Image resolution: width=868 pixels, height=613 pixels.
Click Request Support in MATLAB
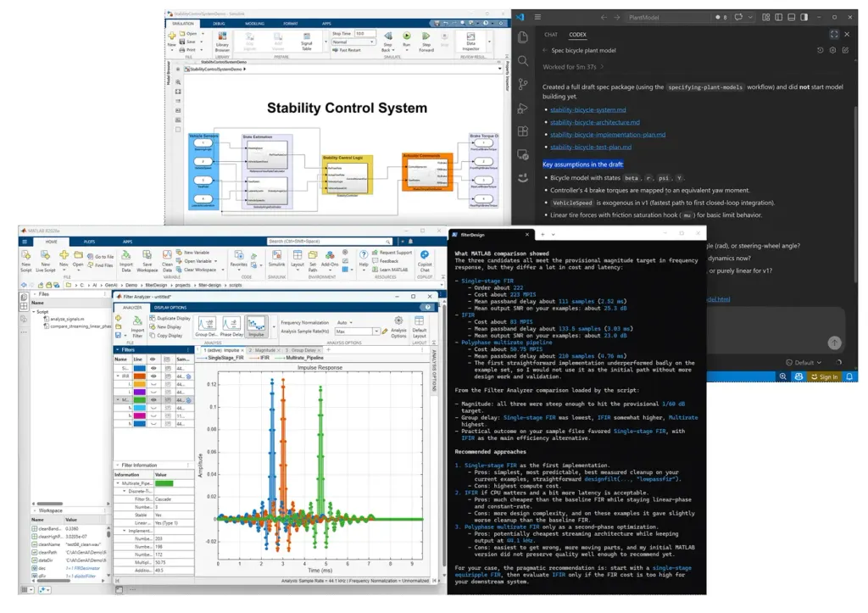coord(392,253)
